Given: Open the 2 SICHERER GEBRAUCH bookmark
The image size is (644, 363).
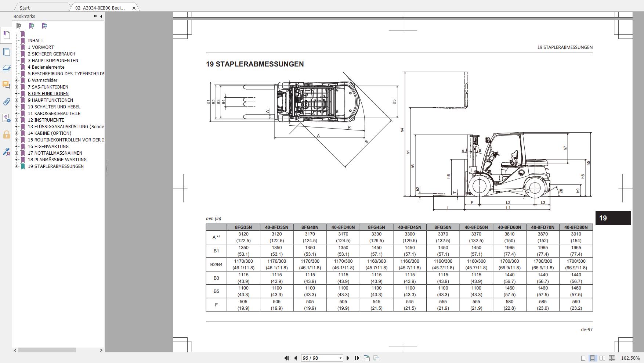Looking at the screenshot, I should (51, 54).
